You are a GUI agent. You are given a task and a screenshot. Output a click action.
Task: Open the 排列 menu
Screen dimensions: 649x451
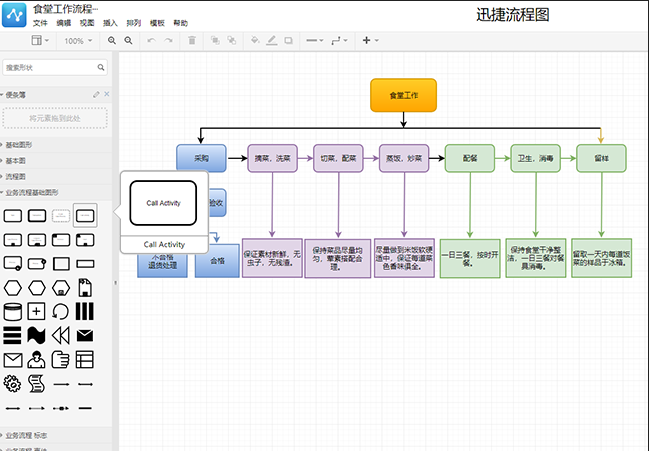click(x=133, y=23)
